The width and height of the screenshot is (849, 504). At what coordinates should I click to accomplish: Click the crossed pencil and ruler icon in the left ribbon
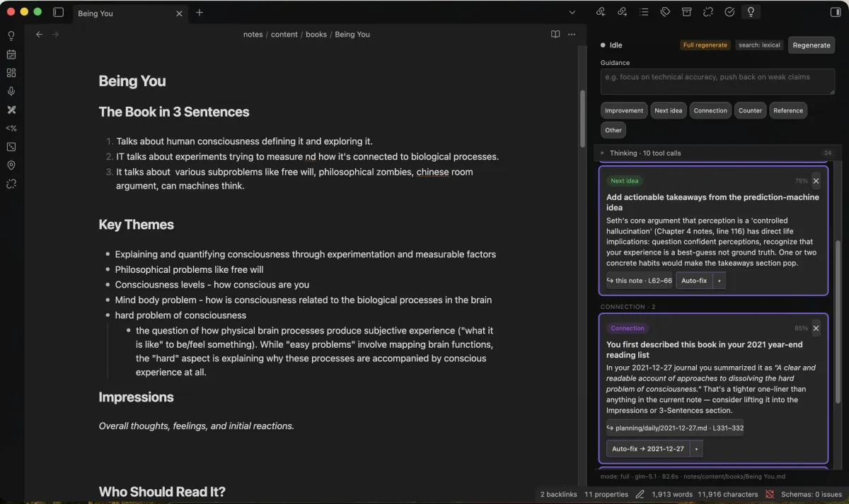[11, 110]
